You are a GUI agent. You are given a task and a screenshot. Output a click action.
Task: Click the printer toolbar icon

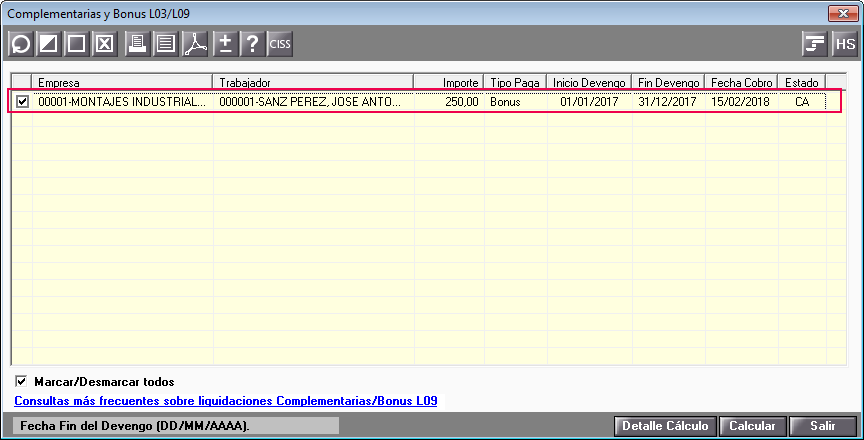(x=137, y=44)
